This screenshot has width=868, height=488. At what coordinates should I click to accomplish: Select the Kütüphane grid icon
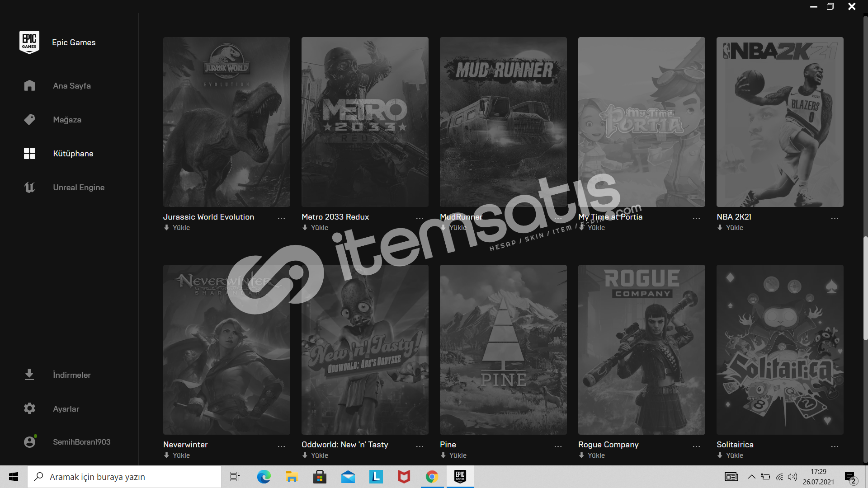click(x=29, y=153)
